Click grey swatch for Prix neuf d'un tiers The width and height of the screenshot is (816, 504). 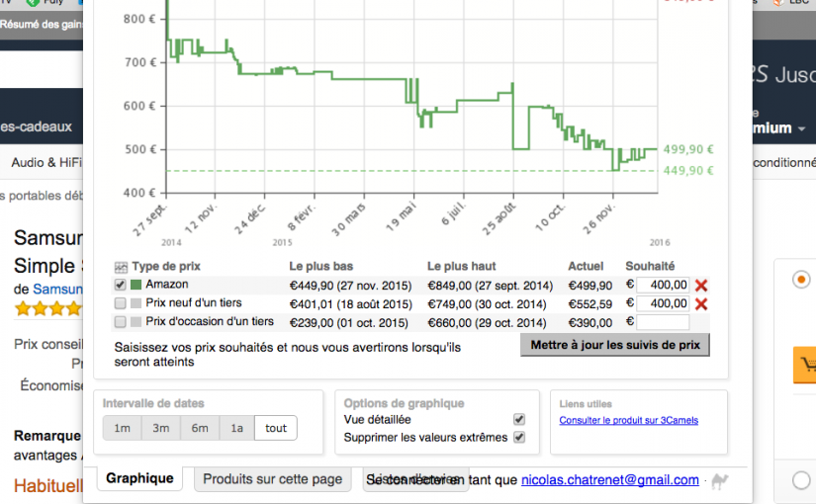pos(136,303)
